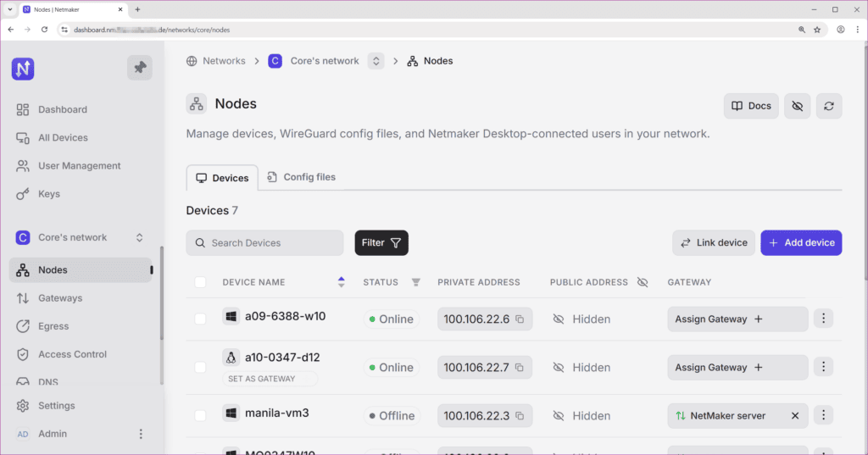Screen dimensions: 868x455
Task: Open Gateways in the sidebar
Action: [x=48, y=298]
